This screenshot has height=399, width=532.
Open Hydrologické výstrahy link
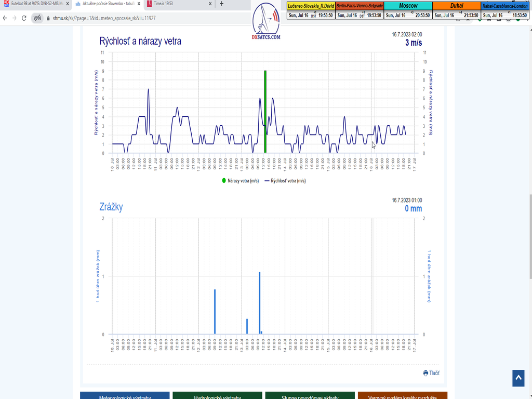coord(217,396)
